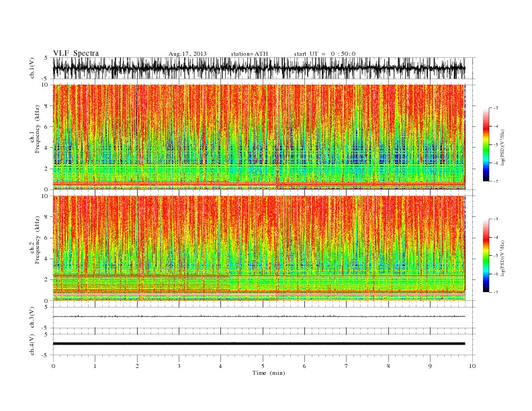Click the ch.1 spectrogram color scale bar

[x=486, y=144]
